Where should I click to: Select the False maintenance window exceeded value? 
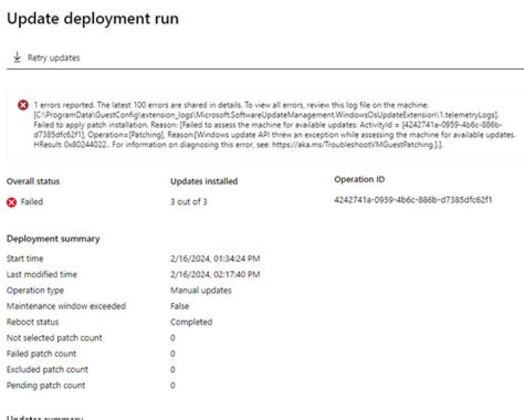[x=180, y=306]
